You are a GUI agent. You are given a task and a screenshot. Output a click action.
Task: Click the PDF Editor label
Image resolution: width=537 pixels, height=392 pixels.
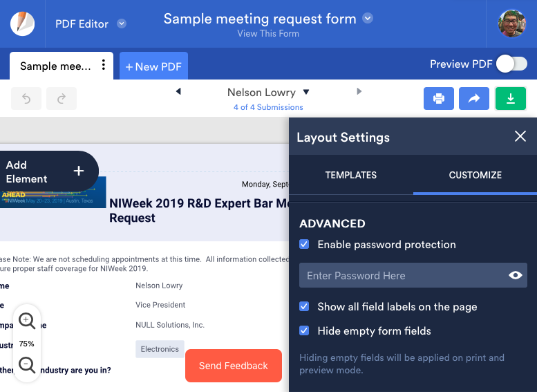(x=82, y=24)
